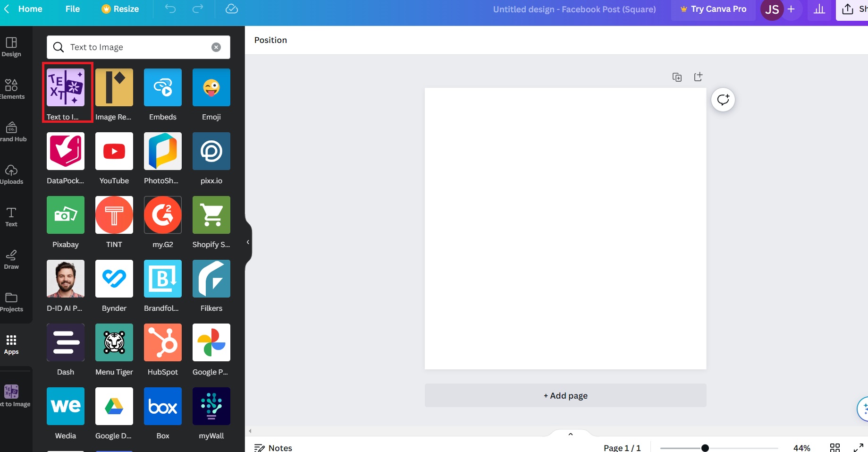
Task: Open the Projects sidebar tab
Action: (11, 302)
